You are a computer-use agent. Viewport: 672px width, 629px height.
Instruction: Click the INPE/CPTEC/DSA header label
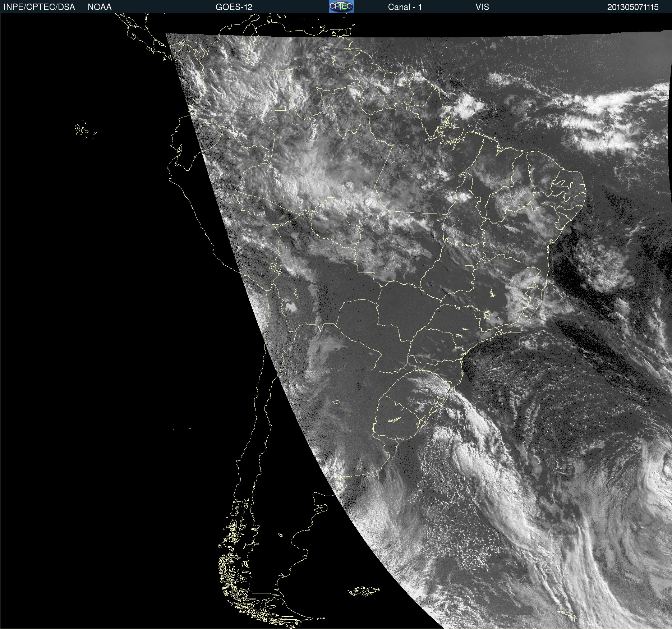39,7
